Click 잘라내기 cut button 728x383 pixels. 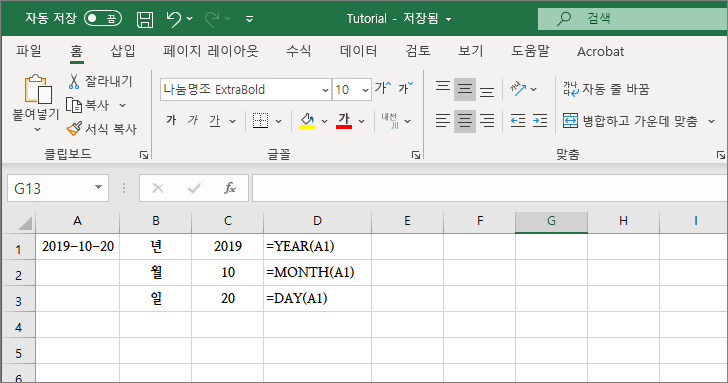[100, 81]
